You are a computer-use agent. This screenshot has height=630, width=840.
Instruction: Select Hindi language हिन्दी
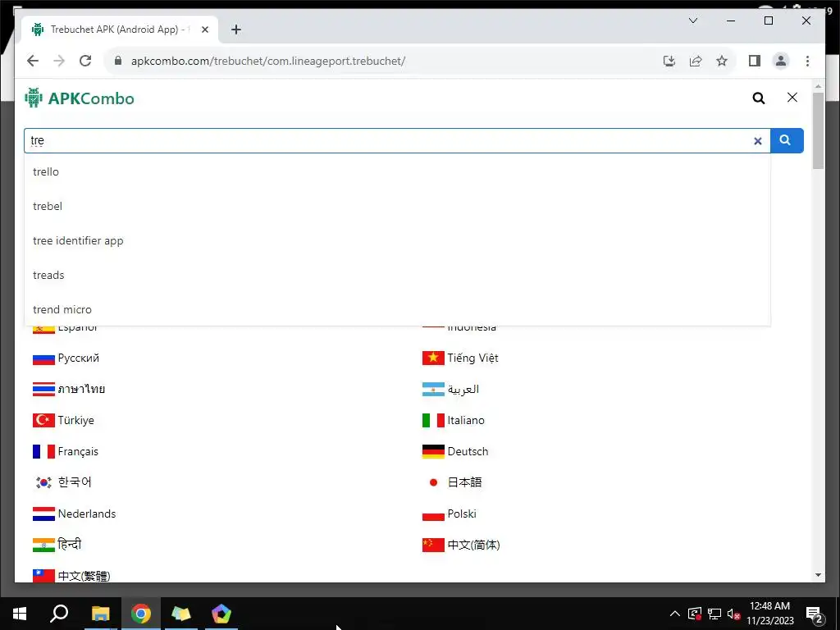pyautogui.click(x=57, y=545)
